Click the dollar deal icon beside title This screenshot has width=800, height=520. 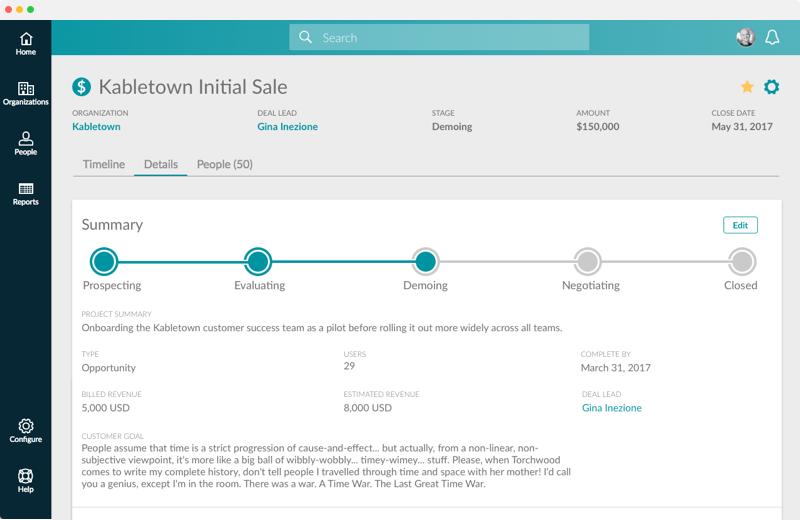pos(82,87)
